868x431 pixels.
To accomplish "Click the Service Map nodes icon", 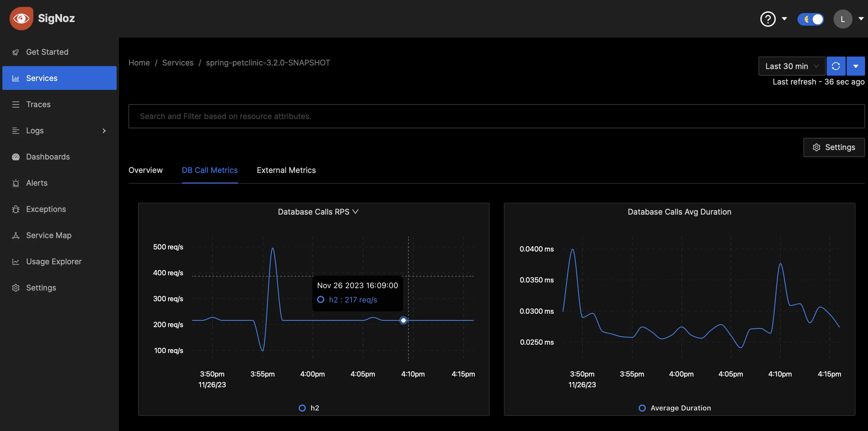I will click(15, 235).
